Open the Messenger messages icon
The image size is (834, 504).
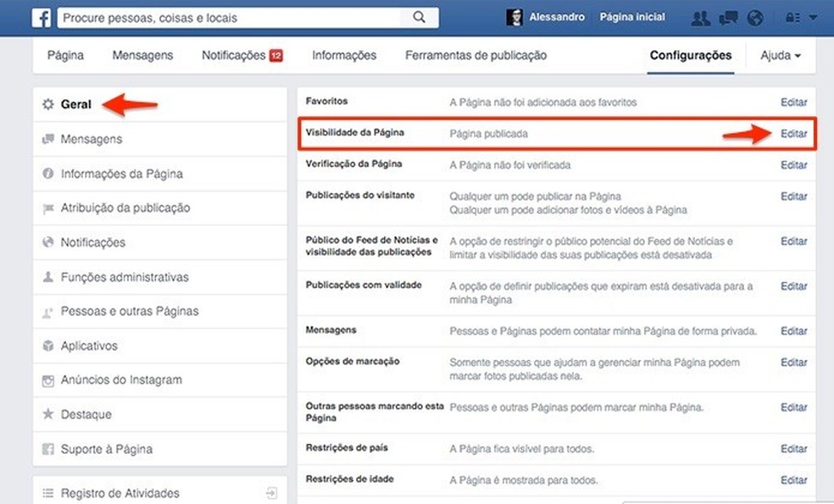pos(728,17)
